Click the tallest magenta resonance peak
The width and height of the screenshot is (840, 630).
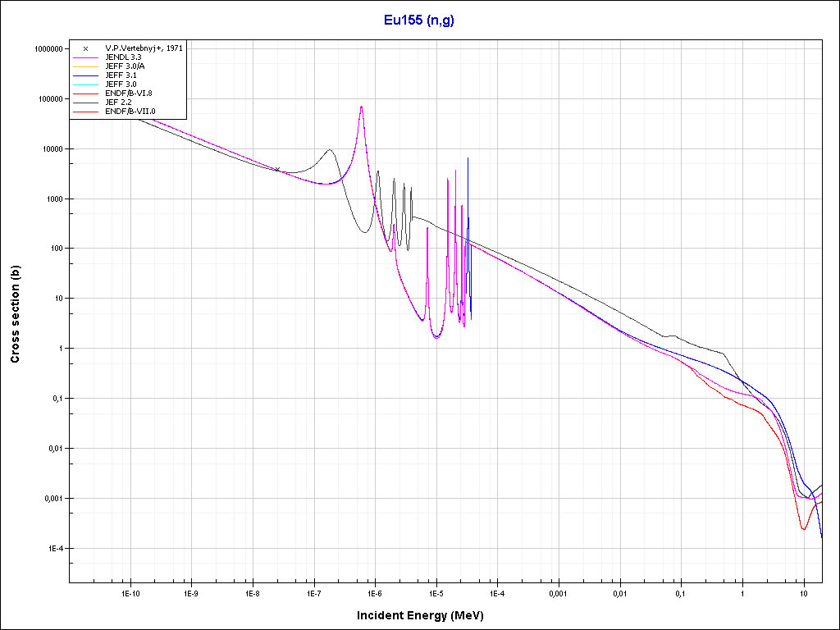pos(361,107)
